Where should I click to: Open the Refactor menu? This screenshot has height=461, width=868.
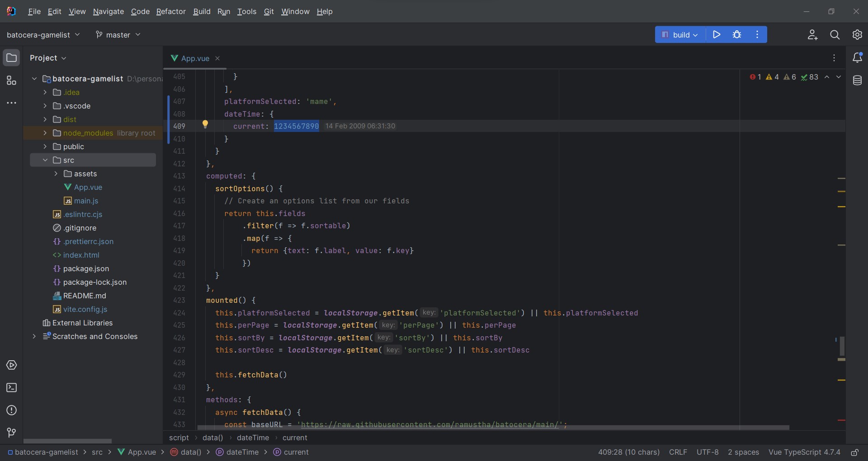(x=171, y=11)
